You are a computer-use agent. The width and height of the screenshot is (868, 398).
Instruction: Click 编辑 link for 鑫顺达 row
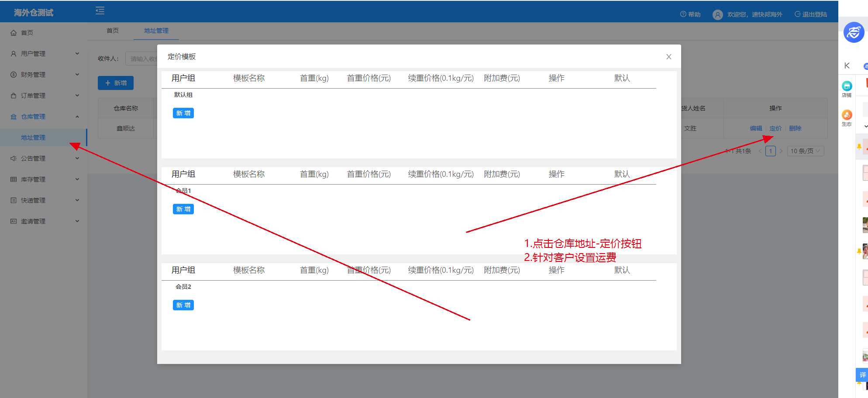pos(756,128)
